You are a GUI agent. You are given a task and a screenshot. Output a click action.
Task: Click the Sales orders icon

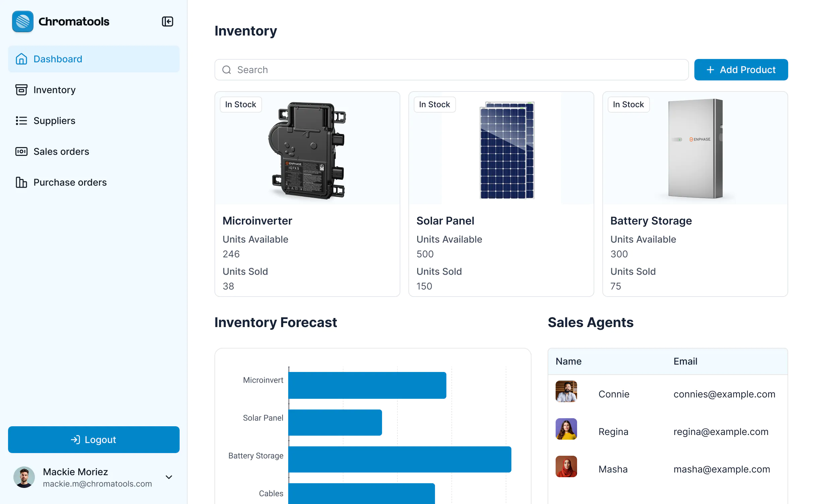(x=21, y=151)
